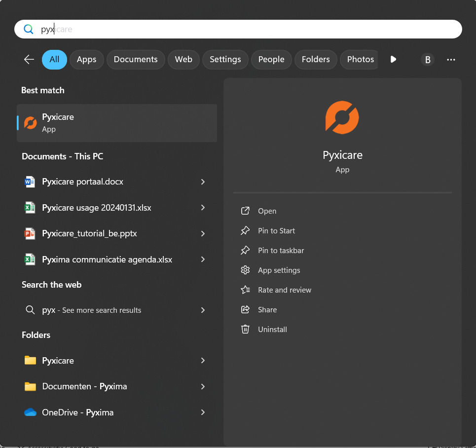Click the pin icon beside Pin to taskbar
The image size is (476, 448).
245,251
